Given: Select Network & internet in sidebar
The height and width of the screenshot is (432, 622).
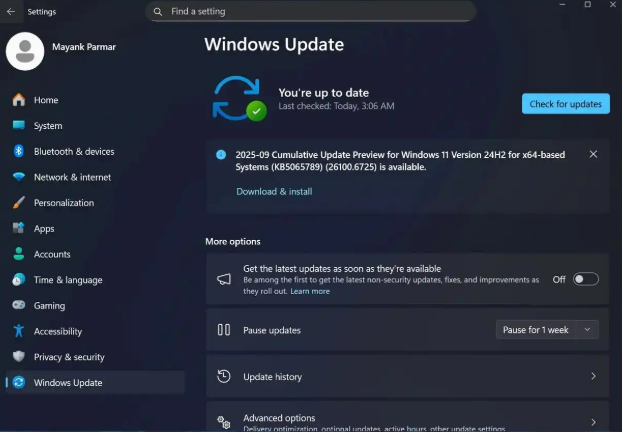Looking at the screenshot, I should 95,177.
